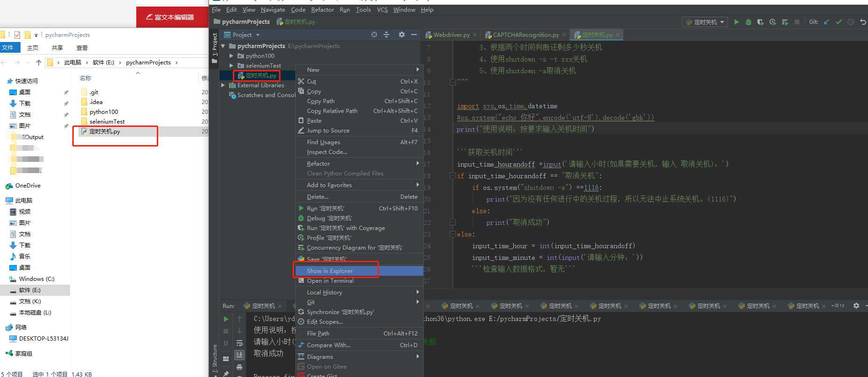Screen dimensions: 868x377
Task: Open the Project panel gear settings
Action: (x=402, y=35)
